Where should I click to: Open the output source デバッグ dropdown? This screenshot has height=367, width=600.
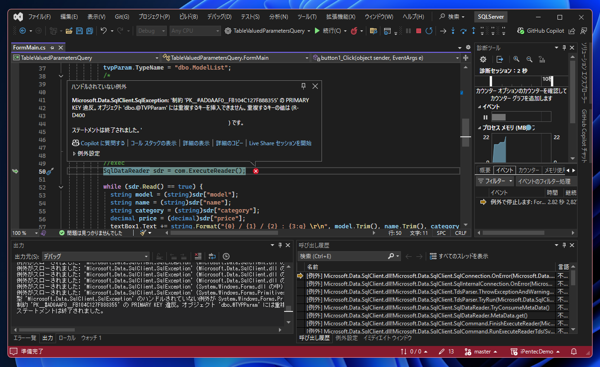(x=96, y=256)
